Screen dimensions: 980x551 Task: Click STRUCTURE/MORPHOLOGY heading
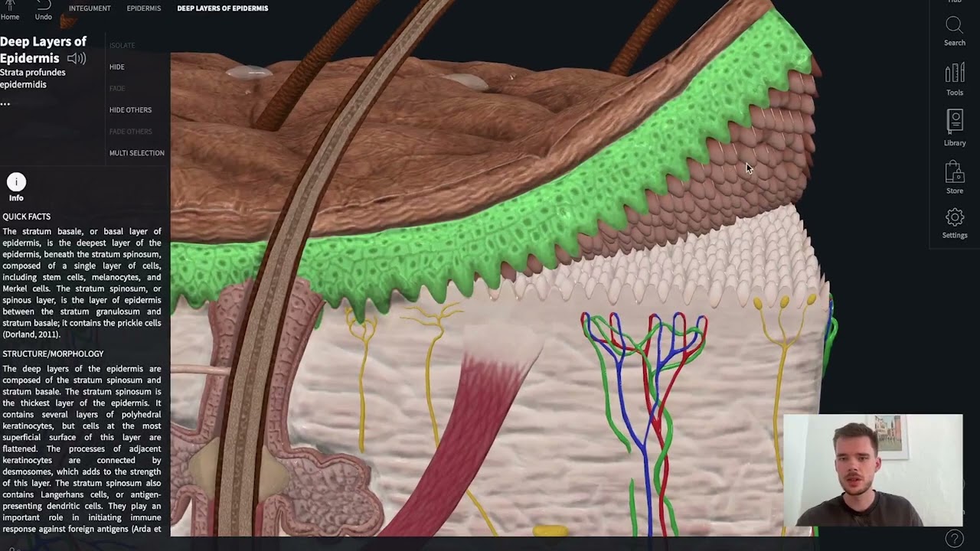[53, 354]
